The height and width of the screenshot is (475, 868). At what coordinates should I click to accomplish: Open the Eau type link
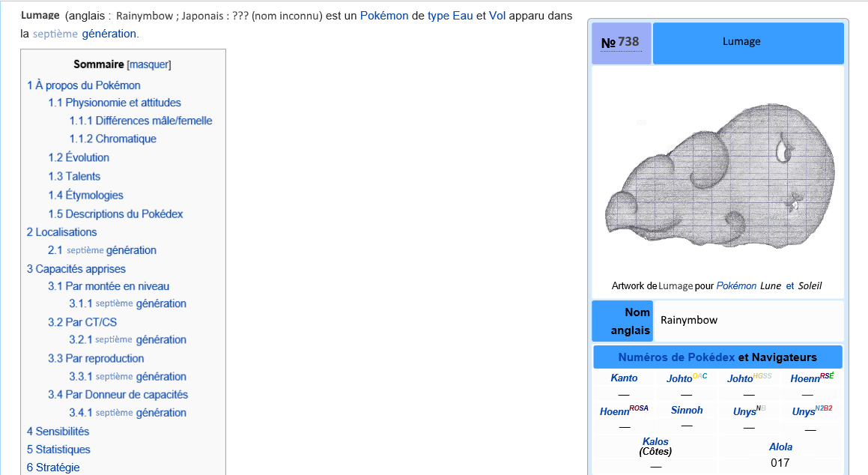point(463,16)
